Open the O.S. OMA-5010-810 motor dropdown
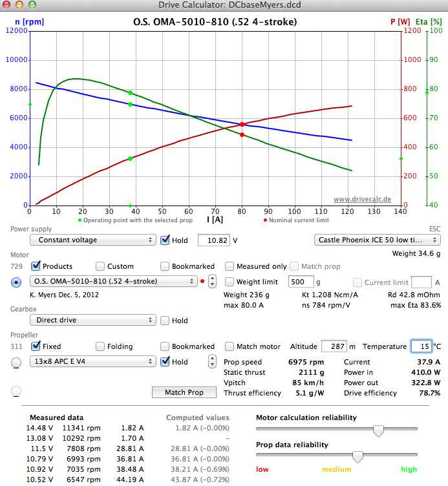This screenshot has width=448, height=486. [114, 281]
